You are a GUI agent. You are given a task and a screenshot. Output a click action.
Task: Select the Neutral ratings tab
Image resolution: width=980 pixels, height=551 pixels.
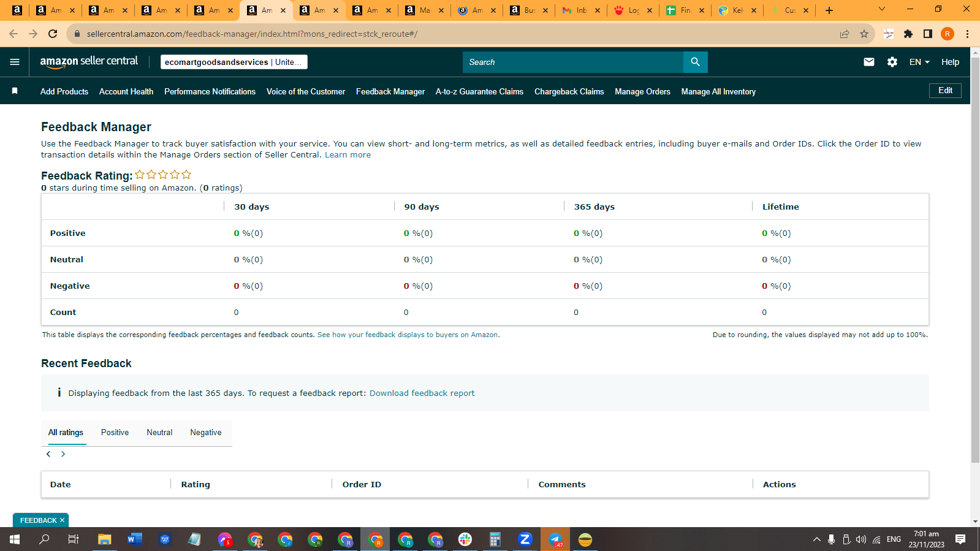(x=159, y=432)
